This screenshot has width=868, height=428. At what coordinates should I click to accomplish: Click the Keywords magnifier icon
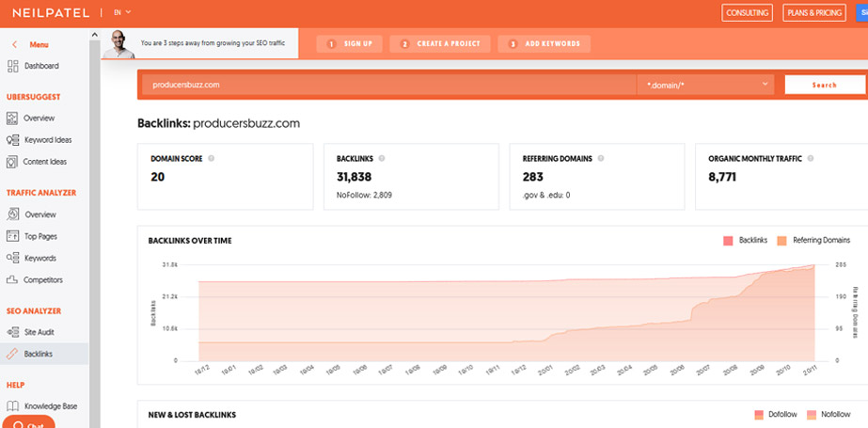click(13, 258)
